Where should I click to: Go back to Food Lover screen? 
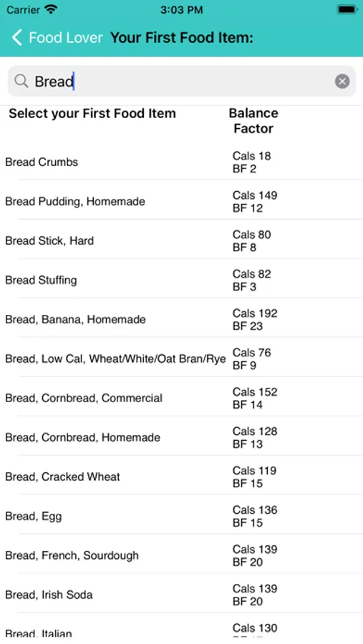tap(57, 38)
